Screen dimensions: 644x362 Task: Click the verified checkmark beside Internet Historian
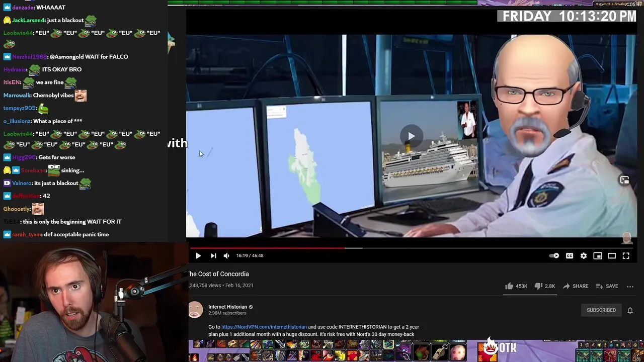251,307
